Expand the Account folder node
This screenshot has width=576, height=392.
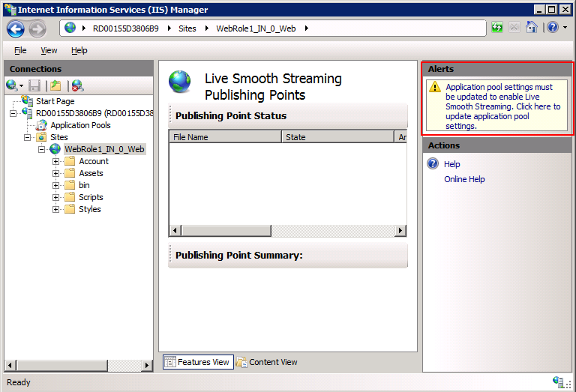tap(56, 161)
